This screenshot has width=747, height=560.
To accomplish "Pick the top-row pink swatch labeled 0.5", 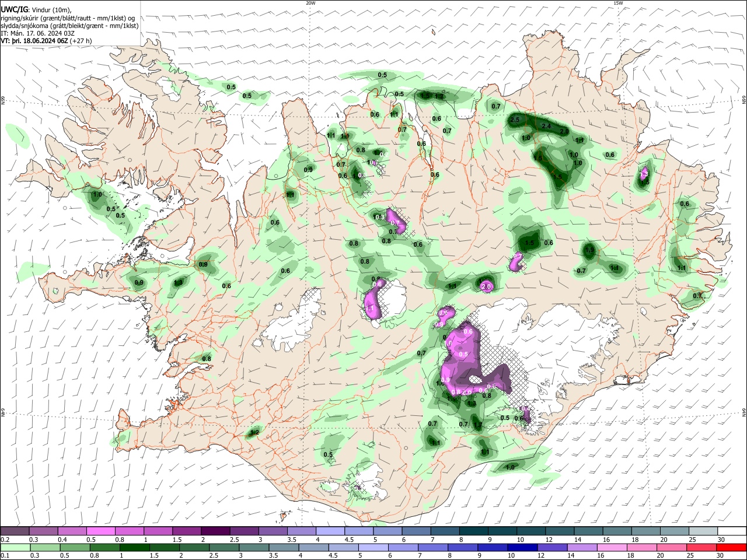I will [x=100, y=531].
